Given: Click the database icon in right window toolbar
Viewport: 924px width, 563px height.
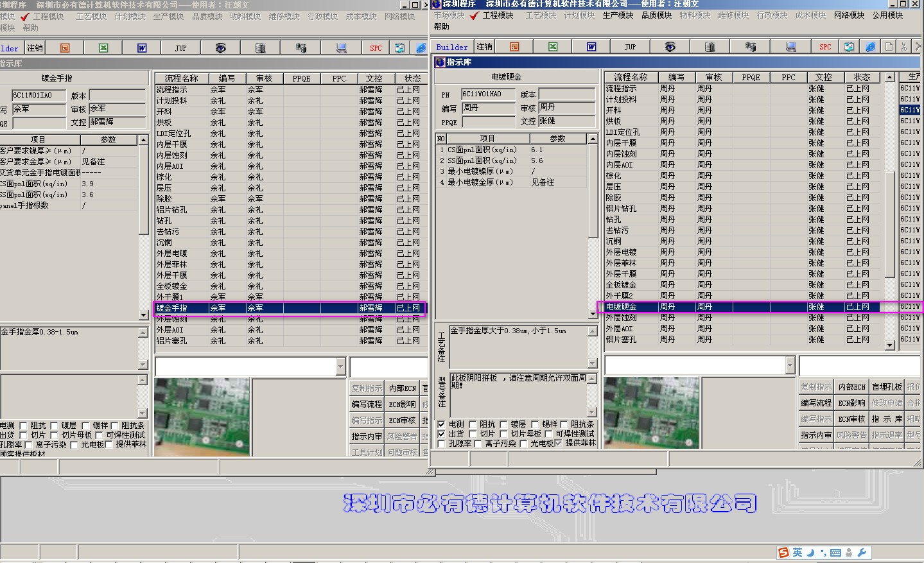Looking at the screenshot, I should point(710,47).
